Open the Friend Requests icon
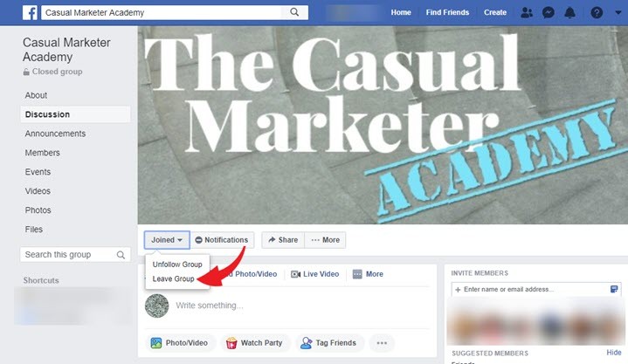Viewport: 628px width, 364px height. [527, 13]
